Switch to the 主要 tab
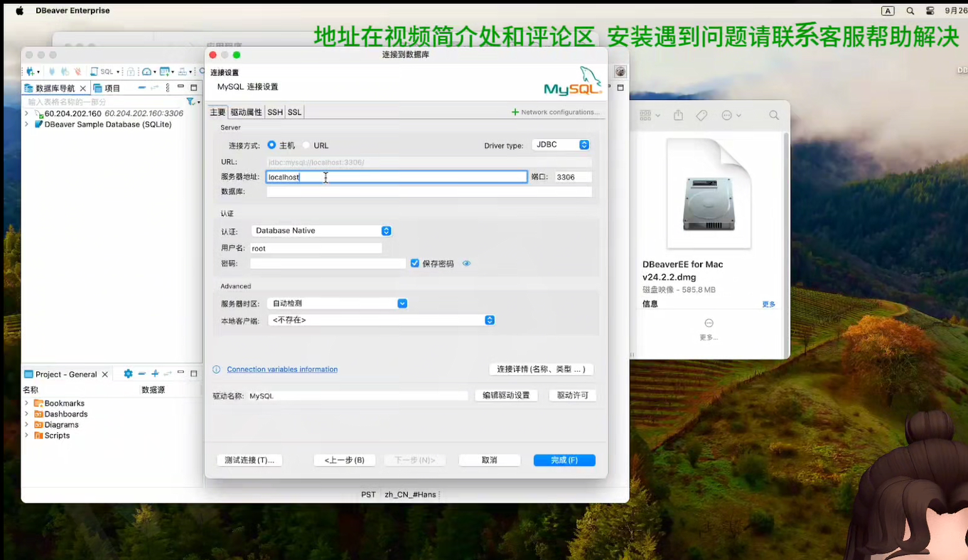 217,112
